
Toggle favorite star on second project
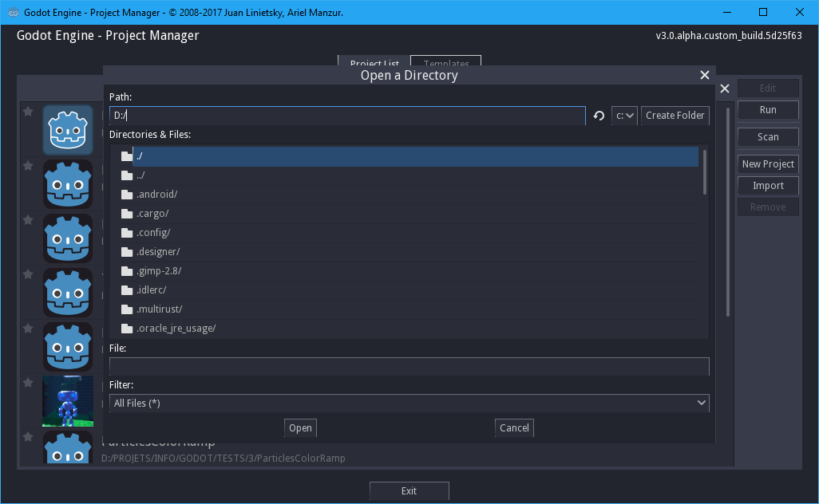pyautogui.click(x=28, y=165)
